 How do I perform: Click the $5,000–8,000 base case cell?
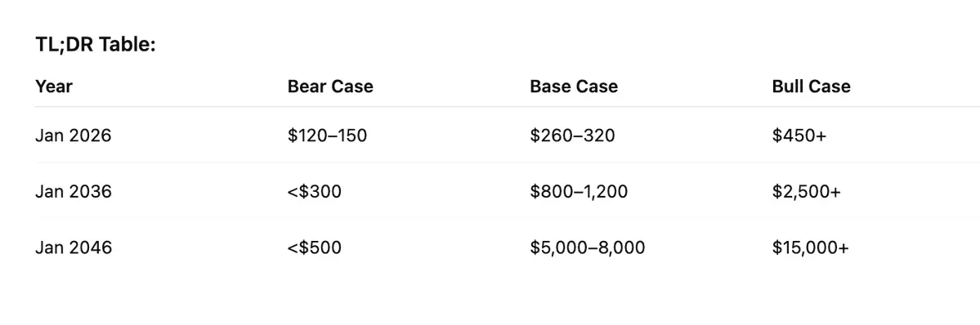click(588, 247)
